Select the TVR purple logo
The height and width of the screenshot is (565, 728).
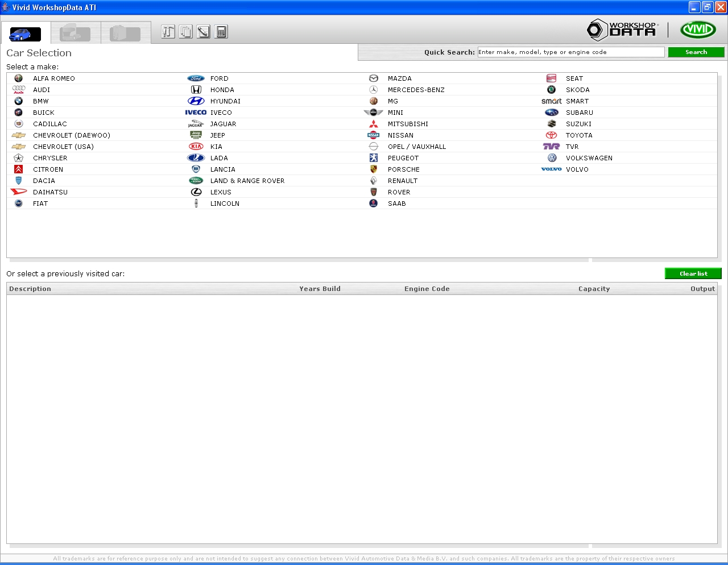point(551,147)
